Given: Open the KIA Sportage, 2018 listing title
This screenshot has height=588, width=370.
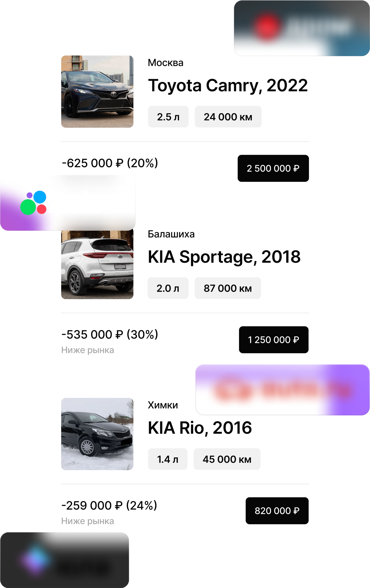Looking at the screenshot, I should click(x=224, y=257).
